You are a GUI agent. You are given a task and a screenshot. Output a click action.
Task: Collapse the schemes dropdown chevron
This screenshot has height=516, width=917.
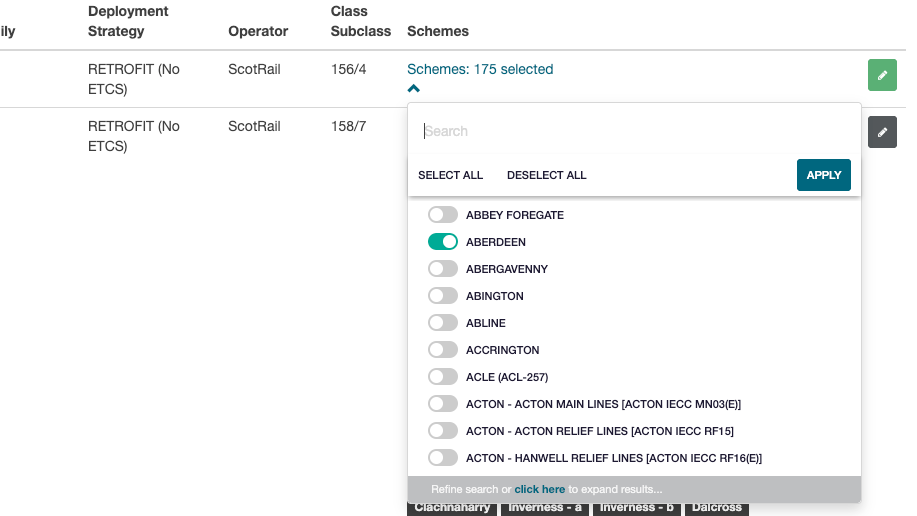(414, 89)
